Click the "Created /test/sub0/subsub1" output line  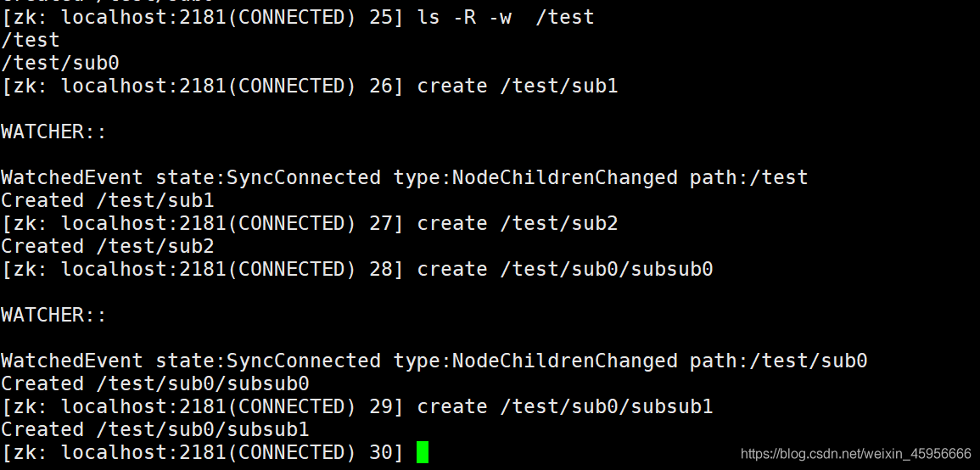155,429
